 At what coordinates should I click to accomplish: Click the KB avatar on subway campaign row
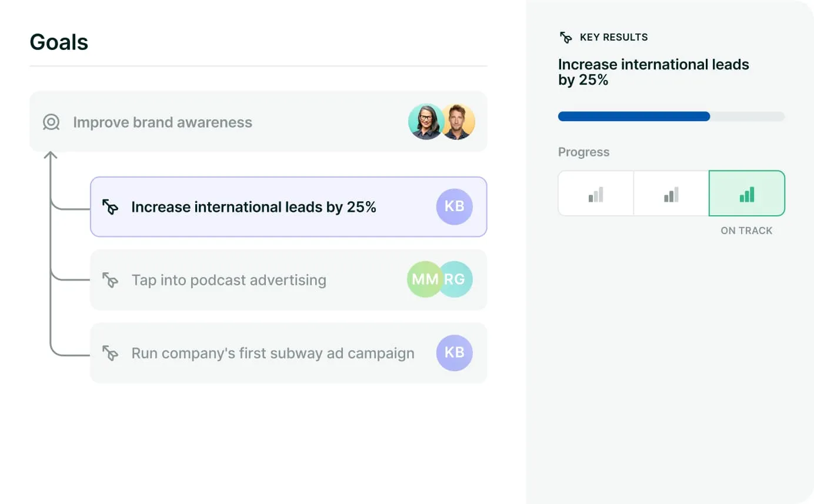(x=454, y=353)
